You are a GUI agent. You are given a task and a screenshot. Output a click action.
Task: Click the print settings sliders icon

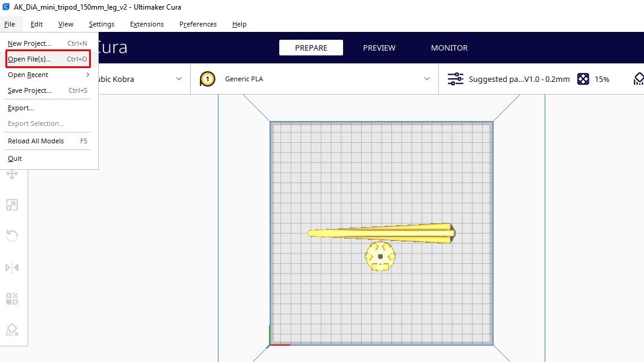click(x=455, y=79)
